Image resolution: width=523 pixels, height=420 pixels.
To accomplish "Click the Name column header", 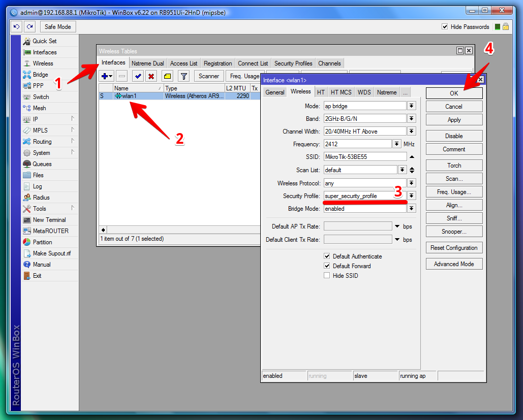I will tap(138, 88).
